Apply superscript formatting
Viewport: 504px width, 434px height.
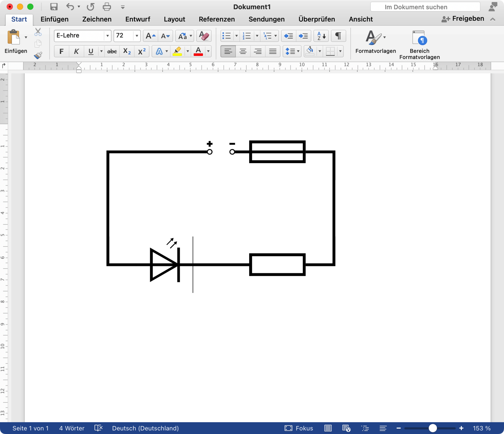pyautogui.click(x=142, y=51)
